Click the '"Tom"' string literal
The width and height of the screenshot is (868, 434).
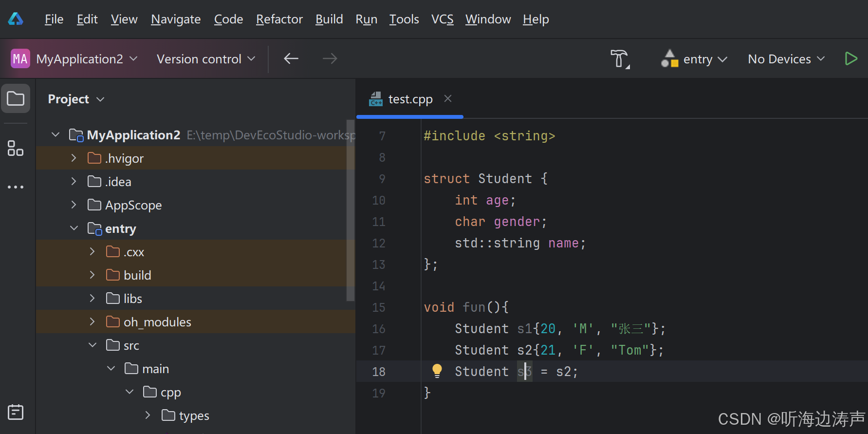[x=630, y=350]
